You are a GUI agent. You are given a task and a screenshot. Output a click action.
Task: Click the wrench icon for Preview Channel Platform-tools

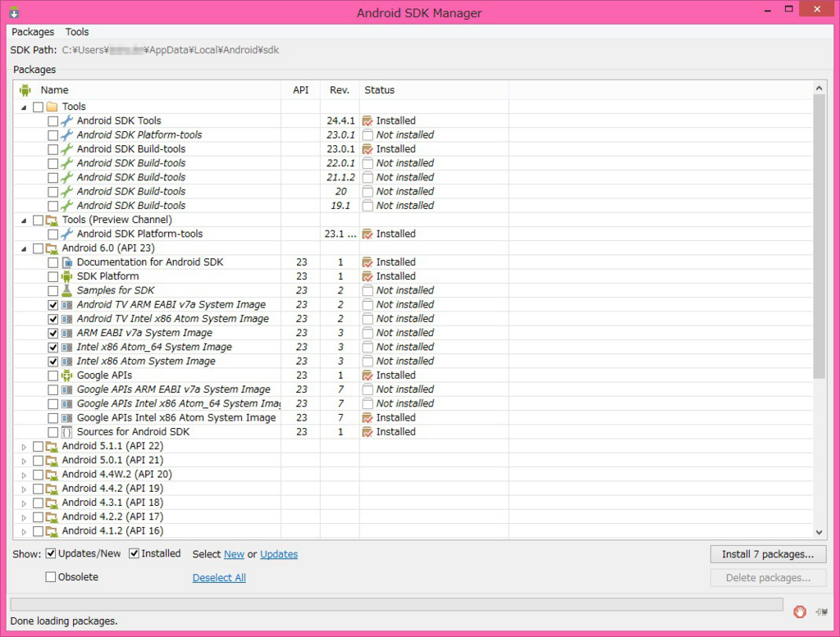(66, 234)
